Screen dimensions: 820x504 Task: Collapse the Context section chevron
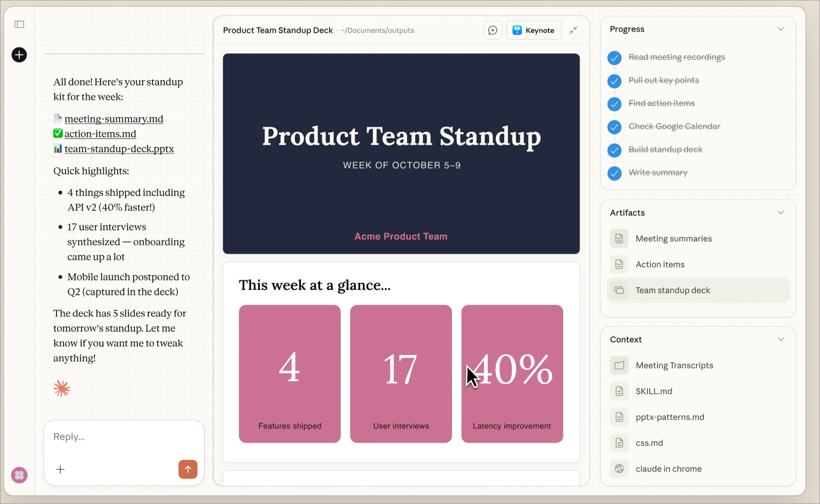[781, 340]
